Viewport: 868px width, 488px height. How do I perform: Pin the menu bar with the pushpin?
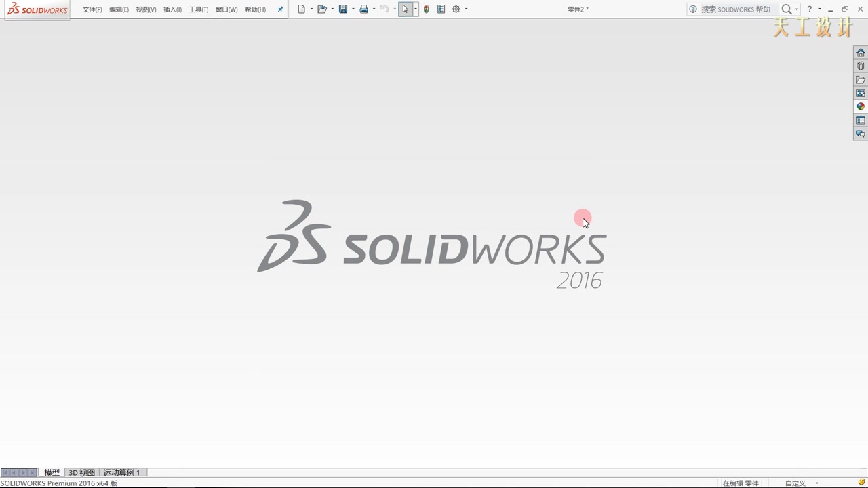280,9
